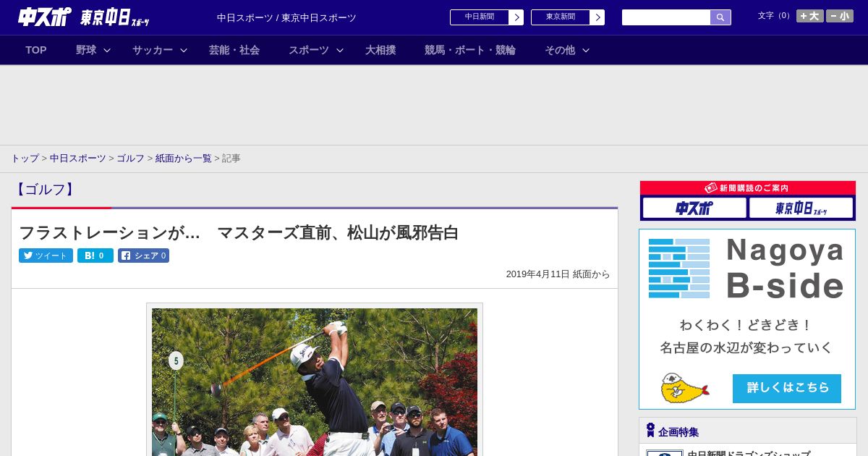Click the 新聞購読のご案内 header
Image resolution: width=868 pixels, height=456 pixels.
pyautogui.click(x=748, y=188)
